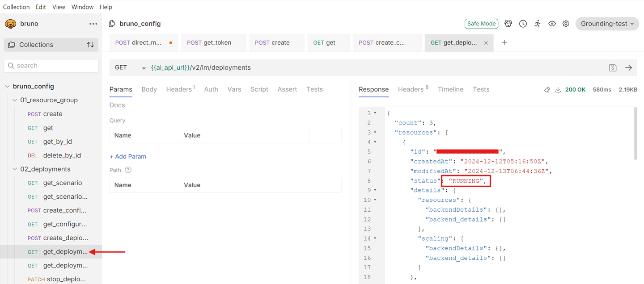This screenshot has height=284, width=644.
Task: Download the response with download icon
Action: 558,90
